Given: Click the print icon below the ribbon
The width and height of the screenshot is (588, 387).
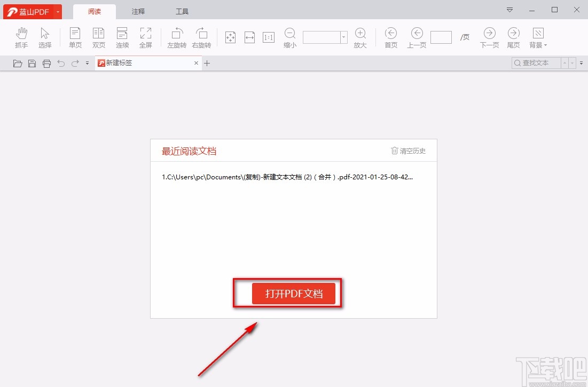Looking at the screenshot, I should [46, 63].
